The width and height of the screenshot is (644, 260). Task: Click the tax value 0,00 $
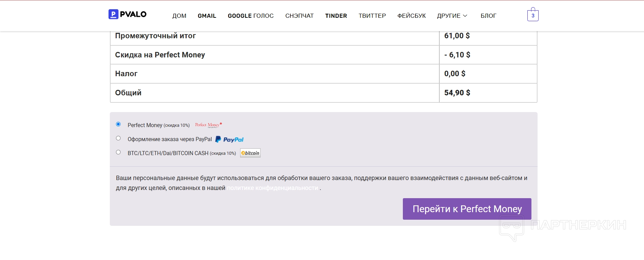[455, 74]
